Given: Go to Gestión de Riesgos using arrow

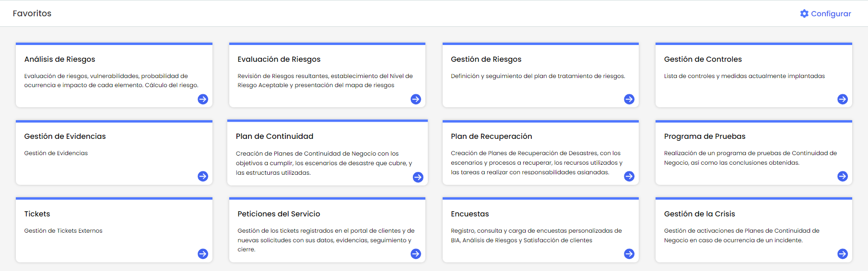Looking at the screenshot, I should 629,99.
